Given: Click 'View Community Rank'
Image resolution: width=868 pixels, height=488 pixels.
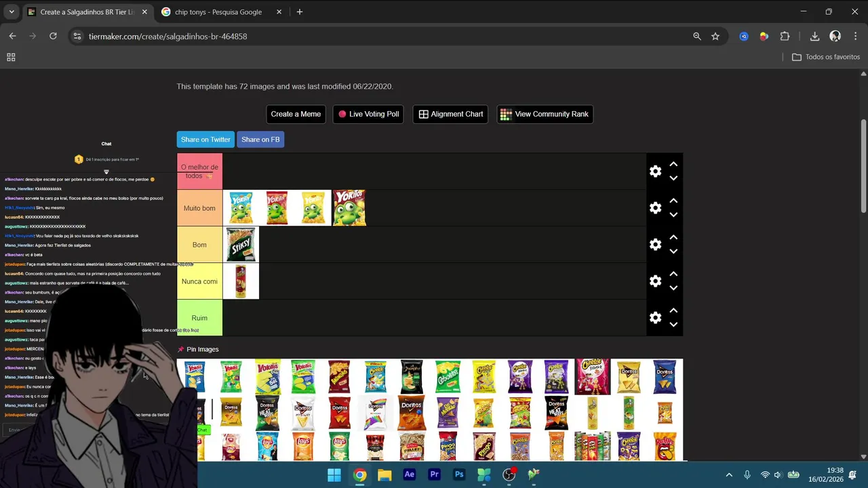Looking at the screenshot, I should [x=545, y=114].
